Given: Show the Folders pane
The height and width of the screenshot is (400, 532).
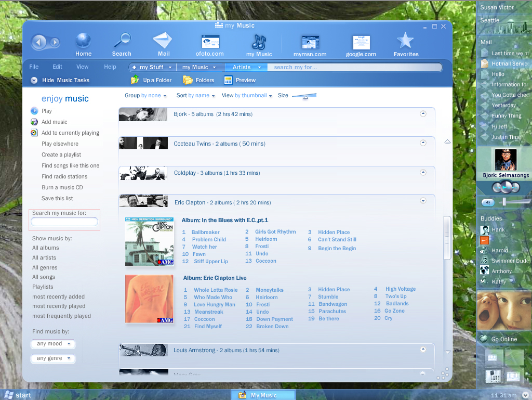Looking at the screenshot, I should [199, 80].
